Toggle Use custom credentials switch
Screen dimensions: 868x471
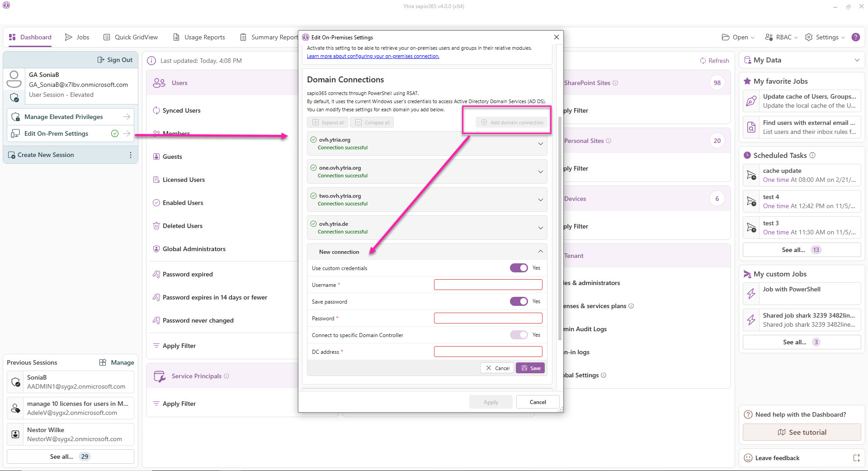(x=519, y=268)
